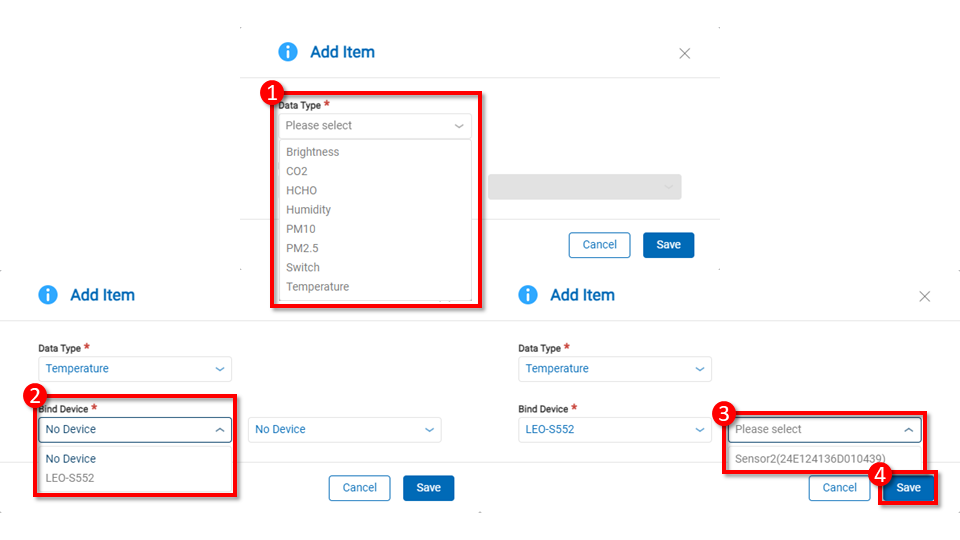This screenshot has width=960, height=540.
Task: Click info icon in top Add Item dialog
Action: coord(288,52)
